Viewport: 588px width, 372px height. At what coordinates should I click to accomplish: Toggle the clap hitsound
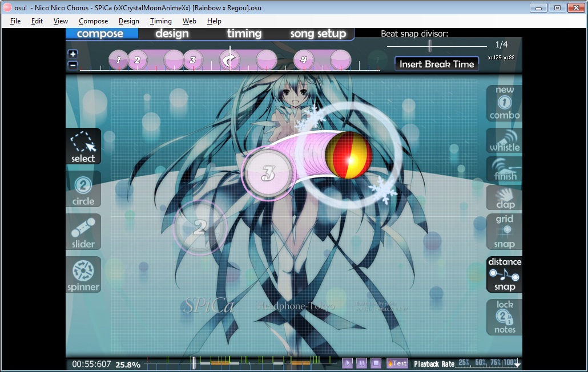(x=505, y=198)
